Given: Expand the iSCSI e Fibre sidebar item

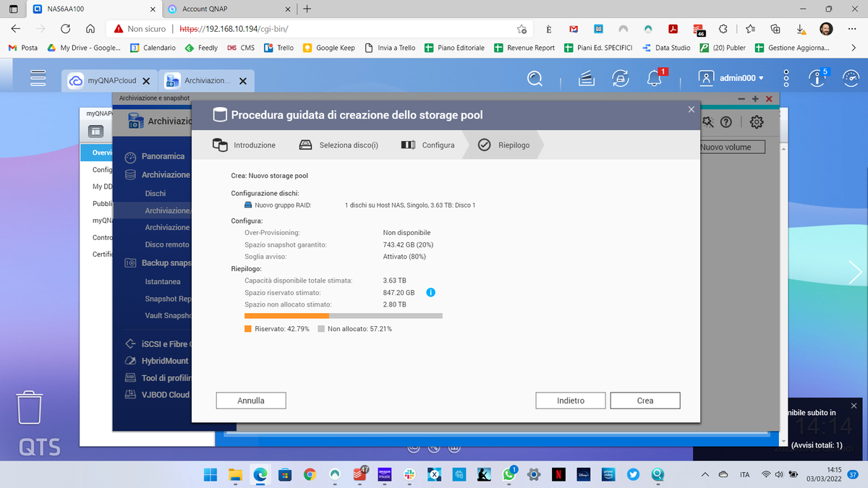Looking at the screenshot, I should [x=156, y=344].
